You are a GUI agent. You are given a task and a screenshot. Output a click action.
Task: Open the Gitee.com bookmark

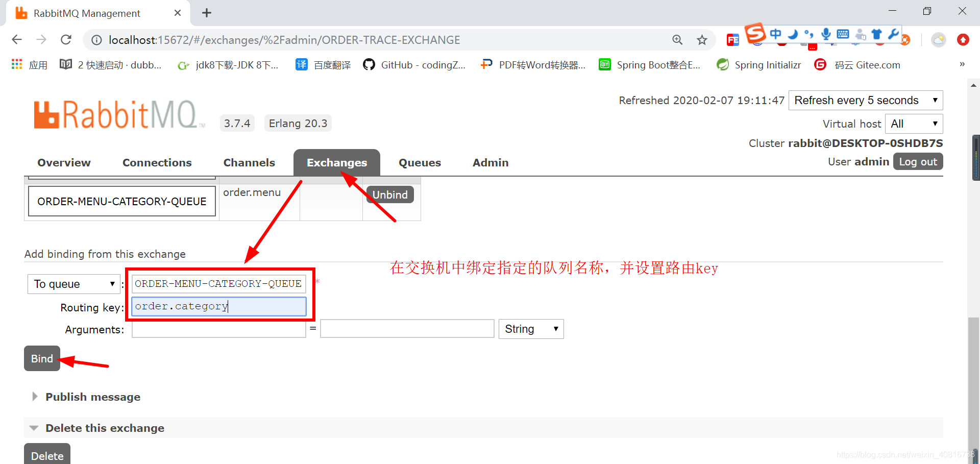click(857, 65)
